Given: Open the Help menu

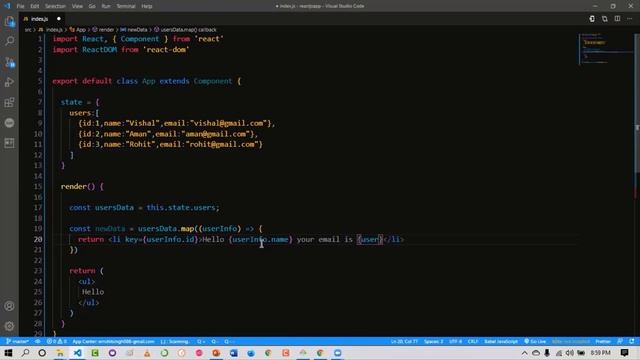Looking at the screenshot, I should [x=147, y=6].
